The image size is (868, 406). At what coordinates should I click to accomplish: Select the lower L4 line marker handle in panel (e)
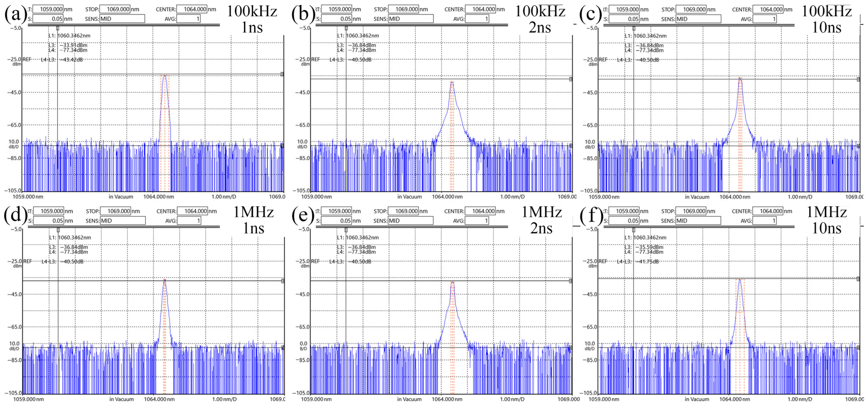click(571, 348)
